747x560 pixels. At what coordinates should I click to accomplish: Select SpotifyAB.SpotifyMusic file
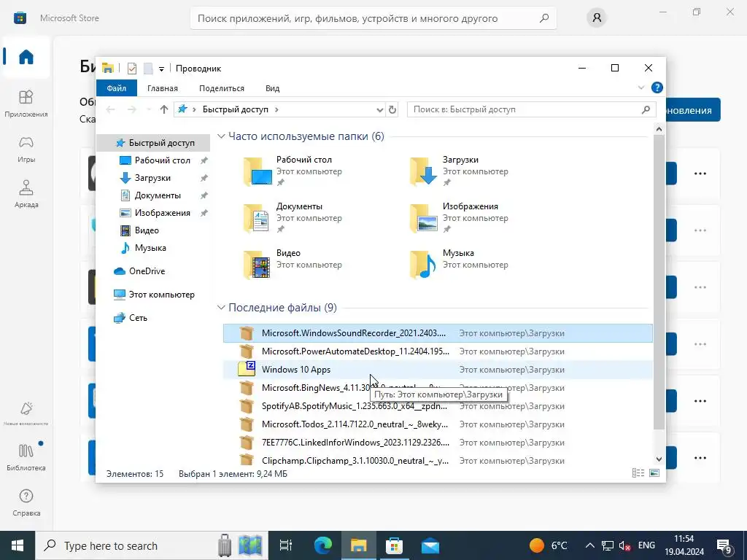tap(438, 406)
